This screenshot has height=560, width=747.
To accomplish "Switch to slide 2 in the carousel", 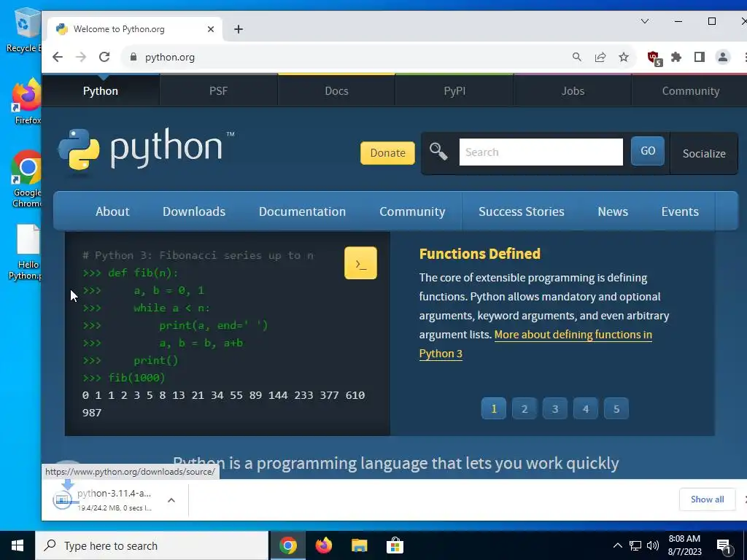I will coord(524,408).
